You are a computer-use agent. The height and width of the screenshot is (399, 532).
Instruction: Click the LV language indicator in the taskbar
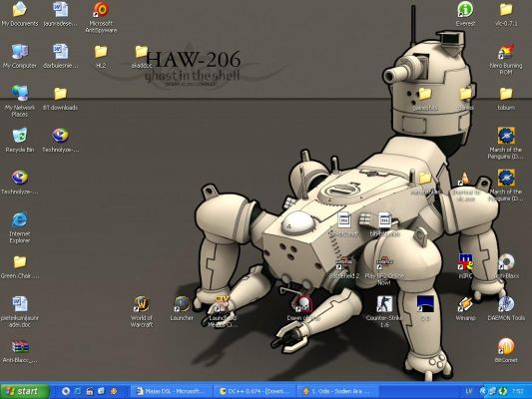pos(469,392)
